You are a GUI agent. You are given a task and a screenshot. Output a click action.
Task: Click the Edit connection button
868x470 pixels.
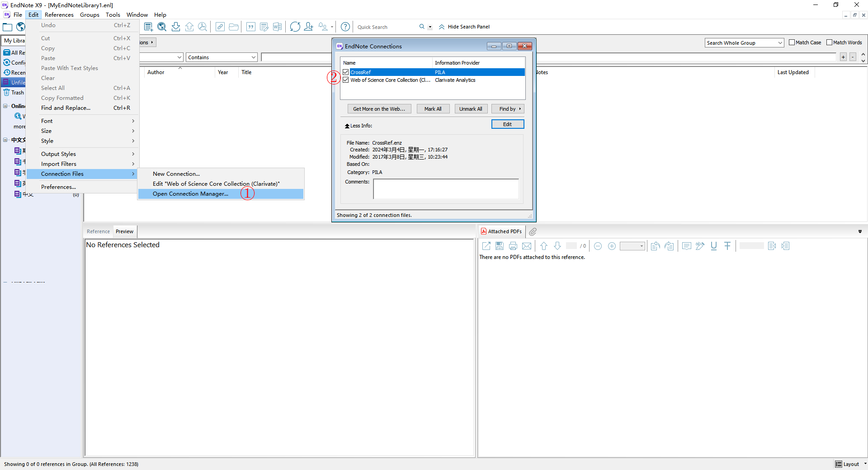pyautogui.click(x=507, y=124)
